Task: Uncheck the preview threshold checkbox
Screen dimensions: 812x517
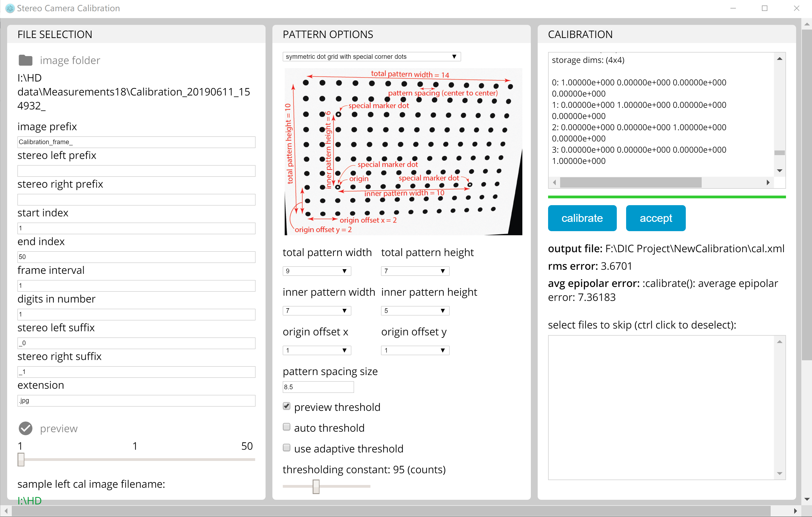Action: (x=287, y=406)
